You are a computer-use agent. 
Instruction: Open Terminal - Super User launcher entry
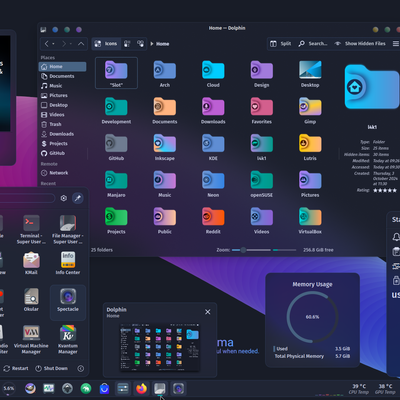(31, 230)
